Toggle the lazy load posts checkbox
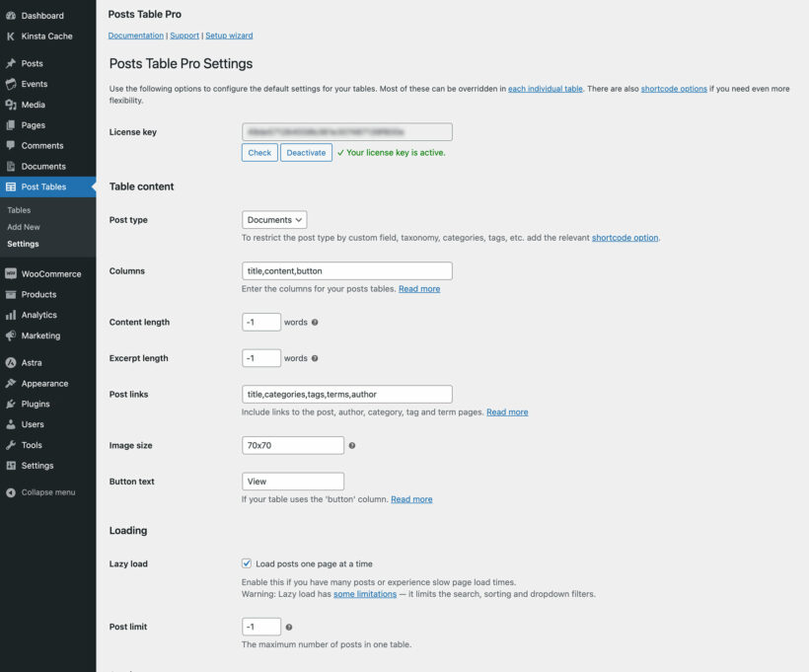The image size is (809, 672). (x=247, y=563)
